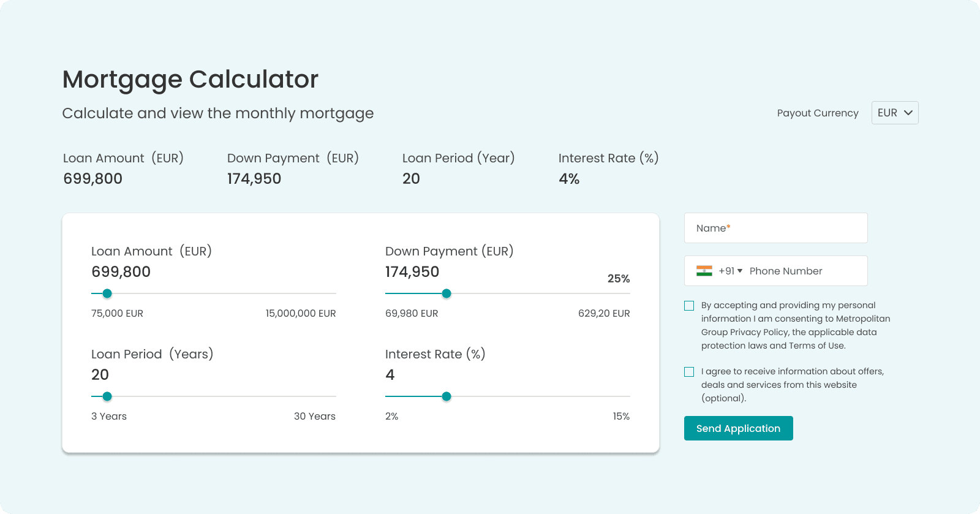Viewport: 980px width, 514px height.
Task: Click the 75,000 EUR minimum loan label
Action: 117,314
